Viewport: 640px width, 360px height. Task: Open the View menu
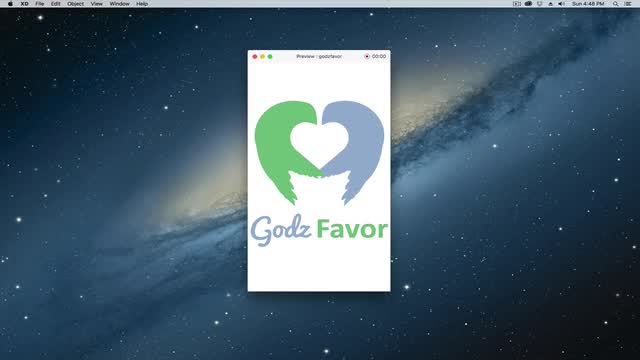[x=97, y=4]
